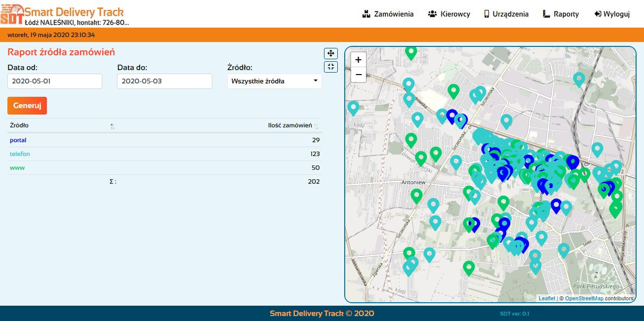This screenshot has height=321, width=644.
Task: Open the OpenStreetMap contributors link
Action: [x=584, y=298]
